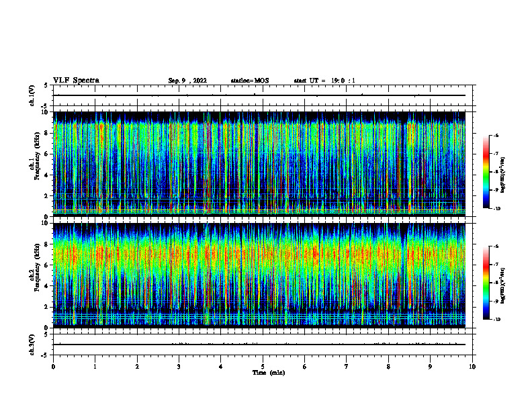Image resolution: width=532 pixels, height=411 pixels.
Task: Click the "start UT = 19: 0 : 1" text
Action: pos(324,81)
